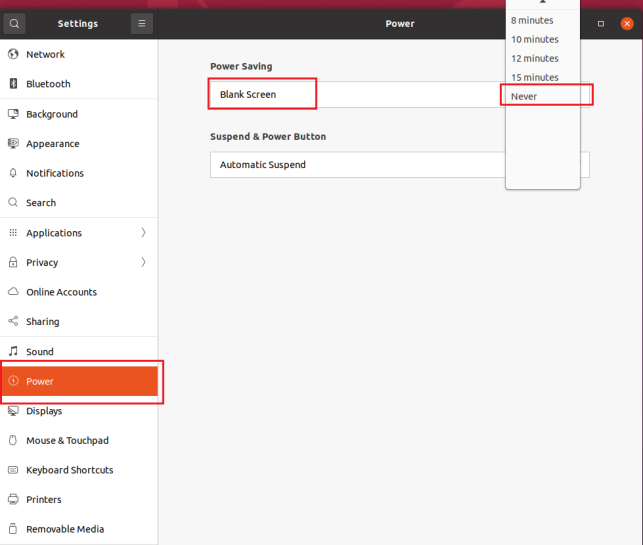Click the Sound music note icon

click(x=13, y=351)
